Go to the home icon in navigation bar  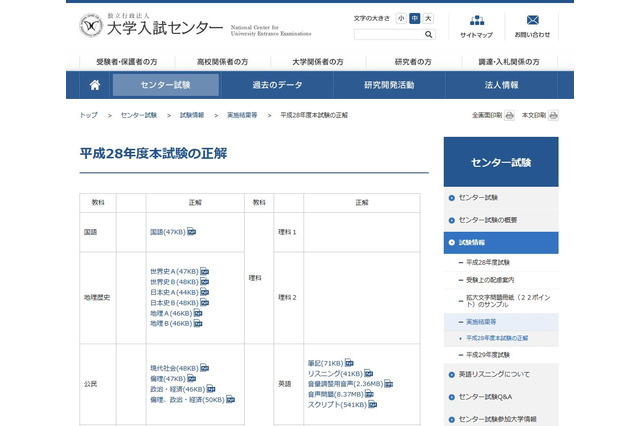point(95,85)
